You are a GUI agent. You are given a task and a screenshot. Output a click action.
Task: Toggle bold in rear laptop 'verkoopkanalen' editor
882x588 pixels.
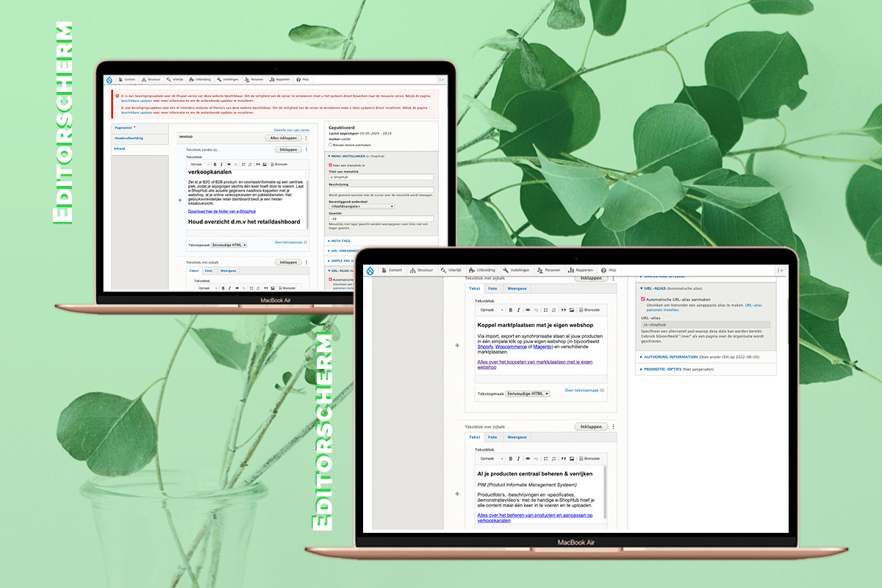[x=214, y=164]
